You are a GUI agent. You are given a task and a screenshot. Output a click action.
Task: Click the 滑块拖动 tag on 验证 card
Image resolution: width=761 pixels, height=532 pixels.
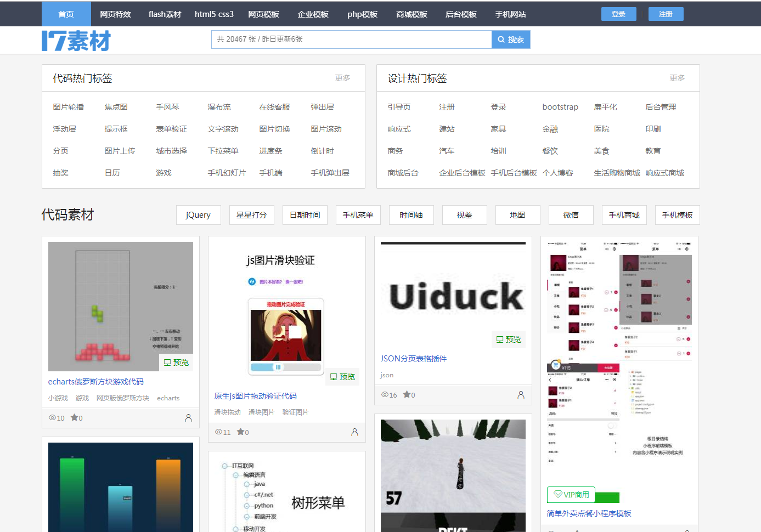pos(228,412)
